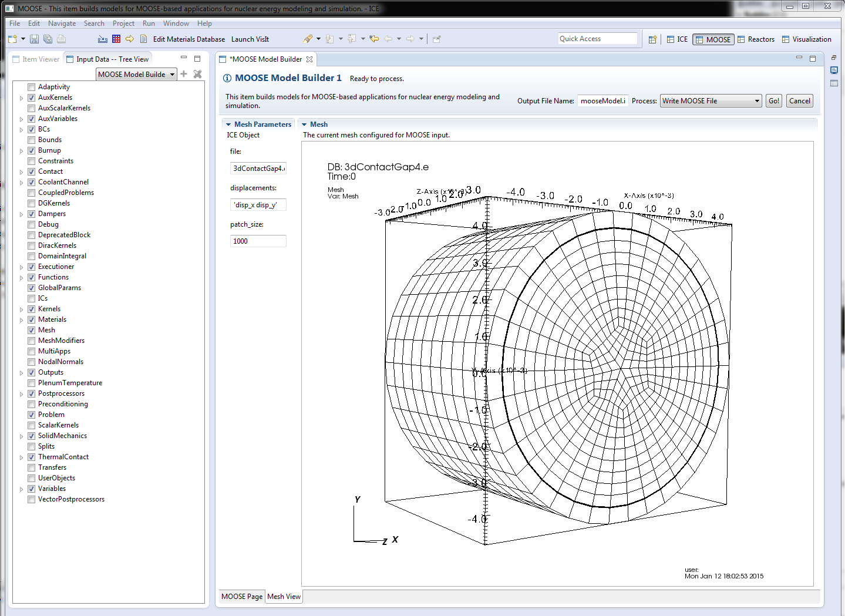The width and height of the screenshot is (845, 616).
Task: Uncheck the AuxKernels checkbox
Action: coord(32,97)
